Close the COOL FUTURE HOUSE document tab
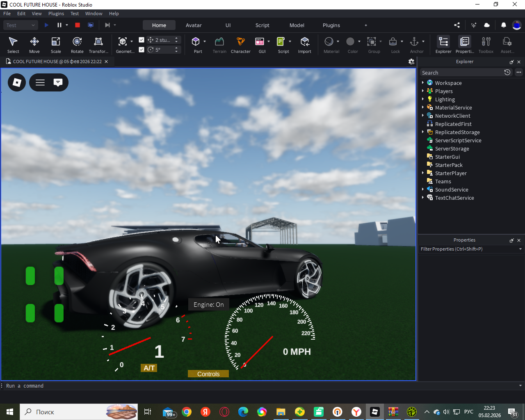525x420 pixels. pyautogui.click(x=106, y=62)
